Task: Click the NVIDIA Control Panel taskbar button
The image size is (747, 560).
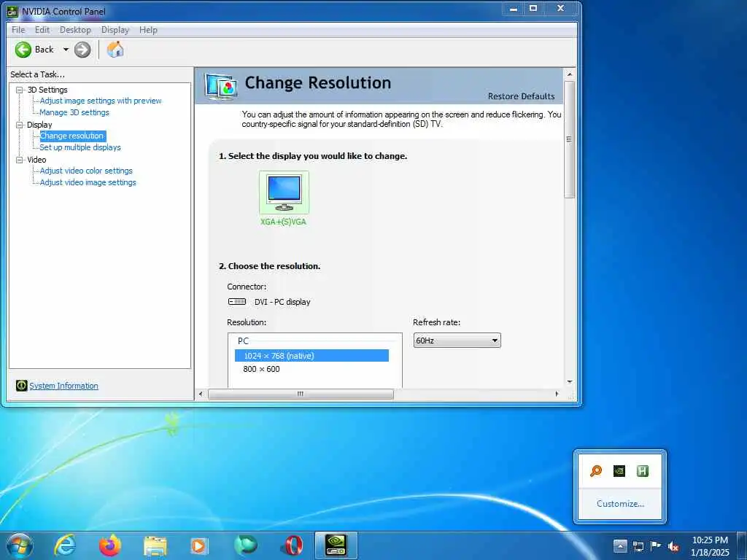Action: point(336,545)
